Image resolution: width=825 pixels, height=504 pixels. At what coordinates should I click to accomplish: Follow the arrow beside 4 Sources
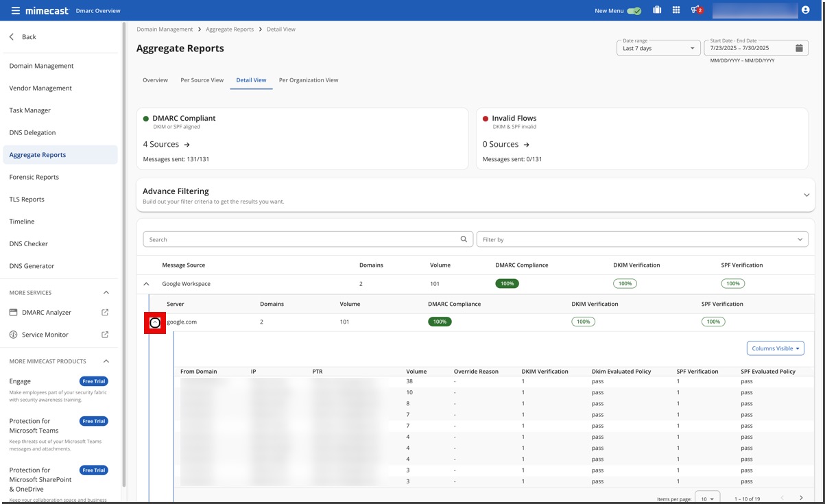point(187,145)
